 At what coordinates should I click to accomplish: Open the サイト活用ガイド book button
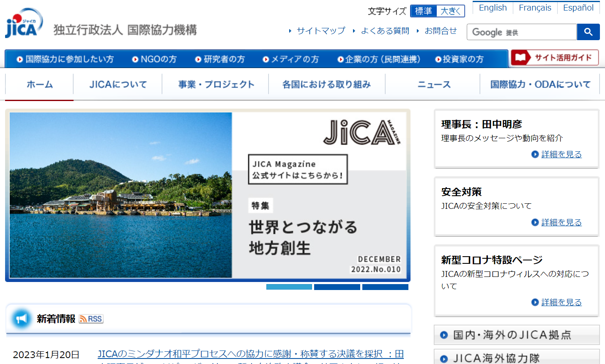pyautogui.click(x=554, y=57)
